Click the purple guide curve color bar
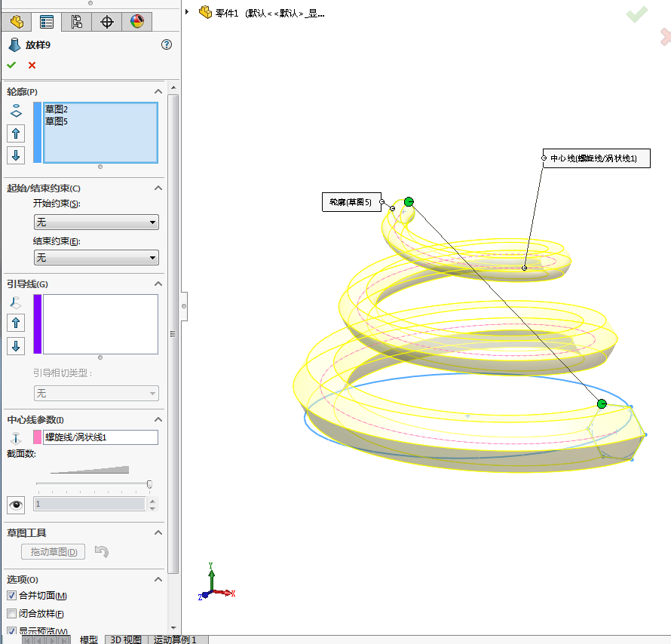The image size is (671, 644). pyautogui.click(x=38, y=324)
